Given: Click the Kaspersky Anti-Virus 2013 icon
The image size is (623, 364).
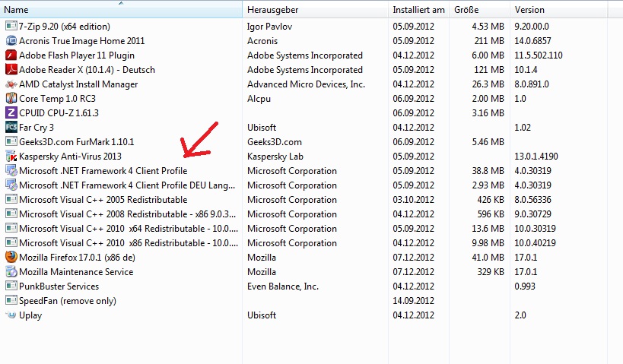Looking at the screenshot, I should pyautogui.click(x=11, y=157).
